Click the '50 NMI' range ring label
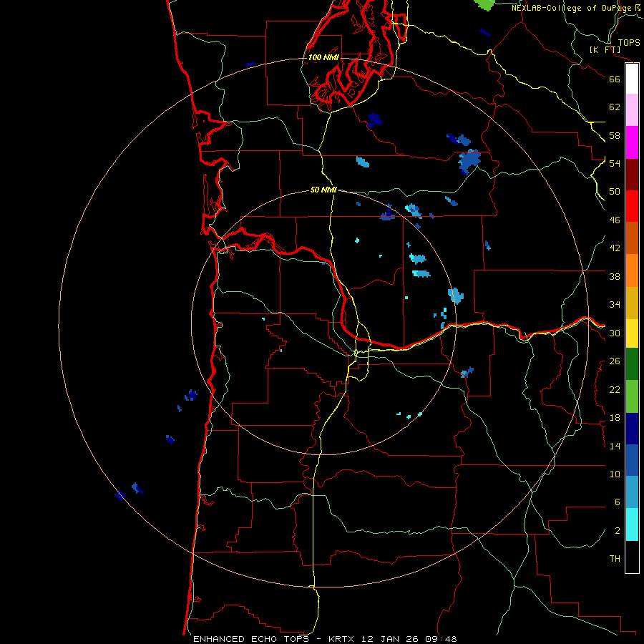644x644 pixels. pos(323,190)
